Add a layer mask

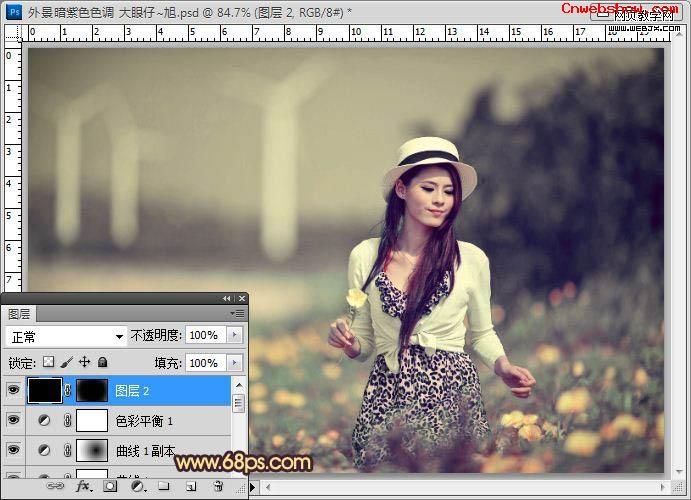(x=111, y=486)
